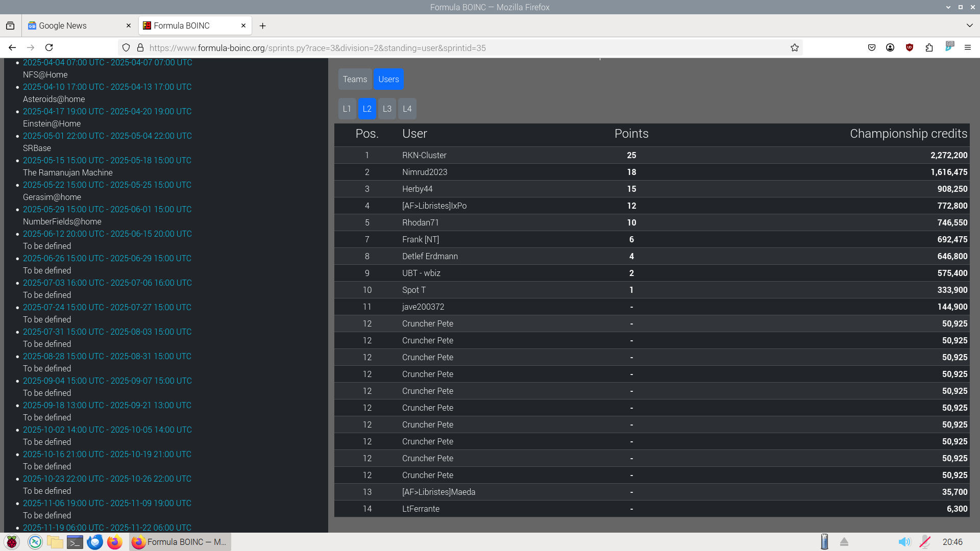This screenshot has height=551, width=980.
Task: Select the L3 league button
Action: click(x=387, y=109)
